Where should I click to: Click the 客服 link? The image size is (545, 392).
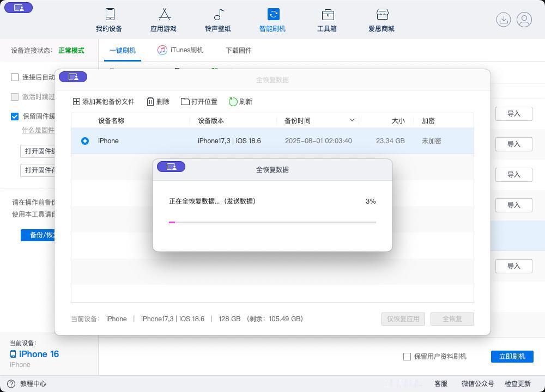[x=441, y=384]
